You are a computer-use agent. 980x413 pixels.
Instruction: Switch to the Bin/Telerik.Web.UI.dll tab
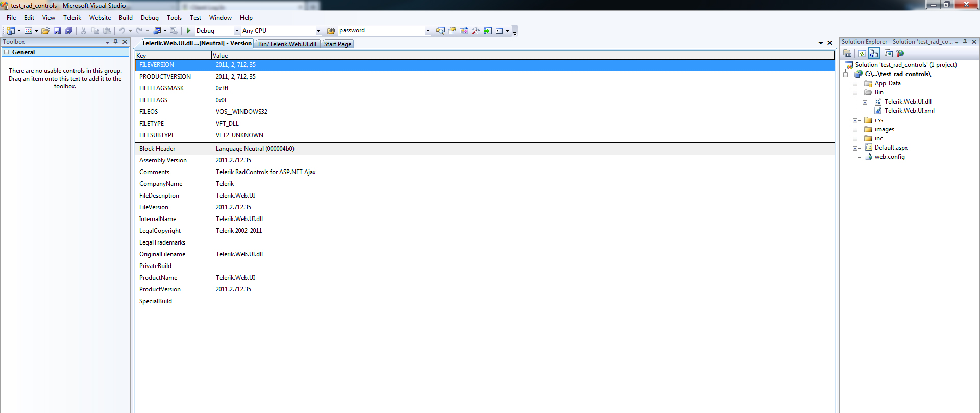tap(287, 44)
